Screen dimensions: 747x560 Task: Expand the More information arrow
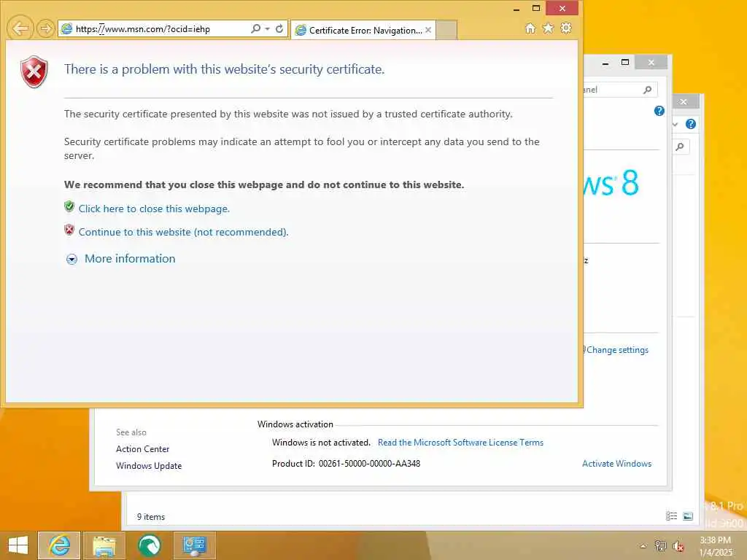tap(71, 259)
